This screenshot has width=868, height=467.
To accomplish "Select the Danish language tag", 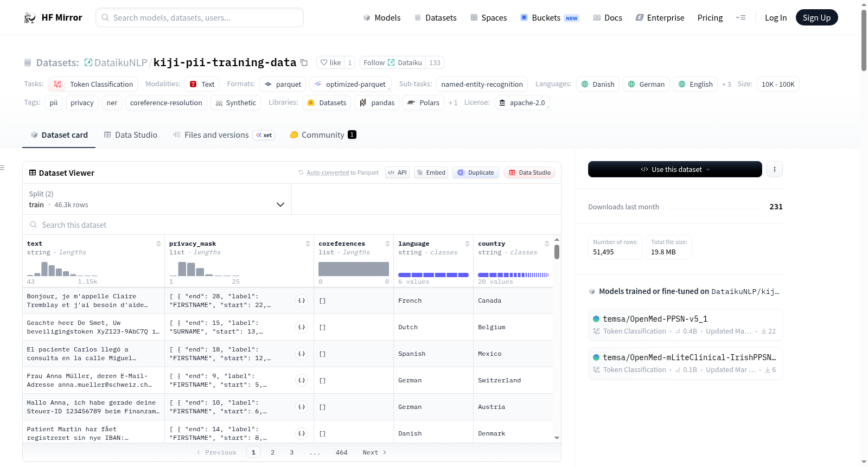I will click(598, 84).
